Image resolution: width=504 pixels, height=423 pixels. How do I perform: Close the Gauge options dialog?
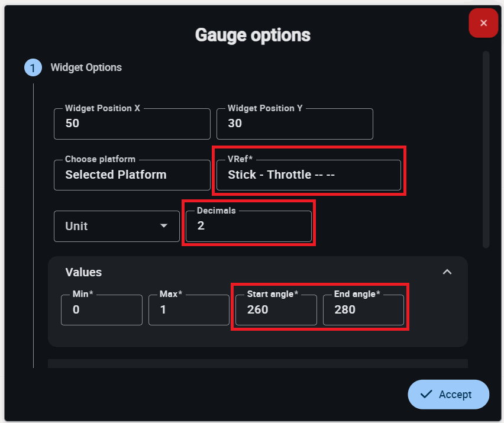click(483, 23)
